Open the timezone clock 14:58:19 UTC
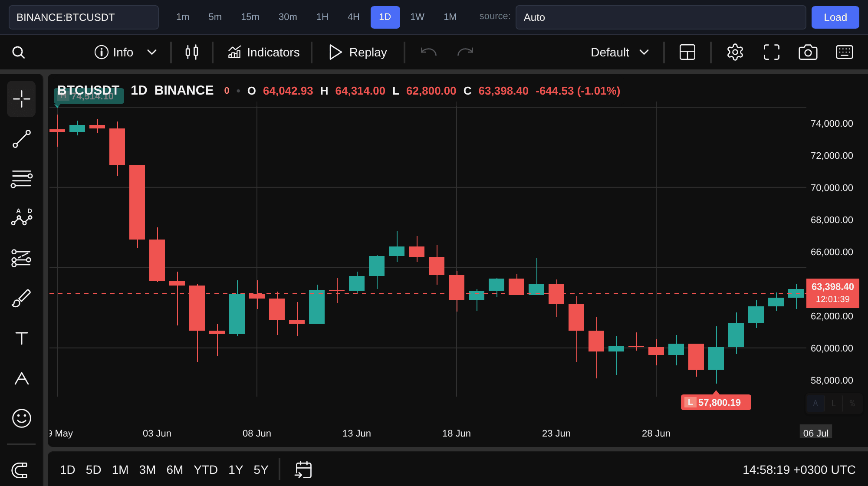868x486 pixels. coord(799,470)
